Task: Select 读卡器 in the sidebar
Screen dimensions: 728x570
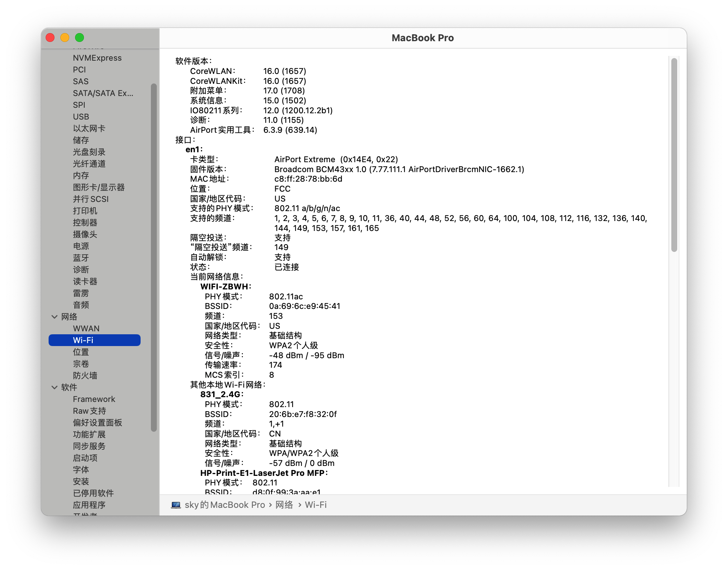Action: pyautogui.click(x=85, y=281)
